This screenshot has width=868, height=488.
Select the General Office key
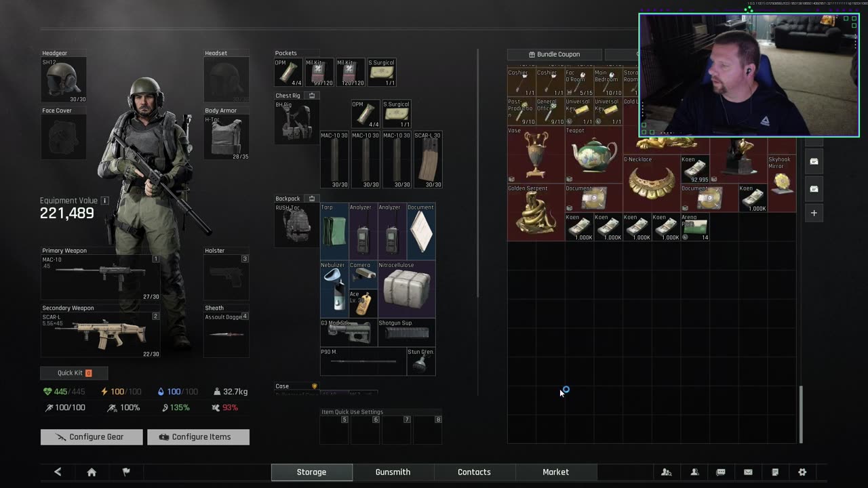[551, 112]
